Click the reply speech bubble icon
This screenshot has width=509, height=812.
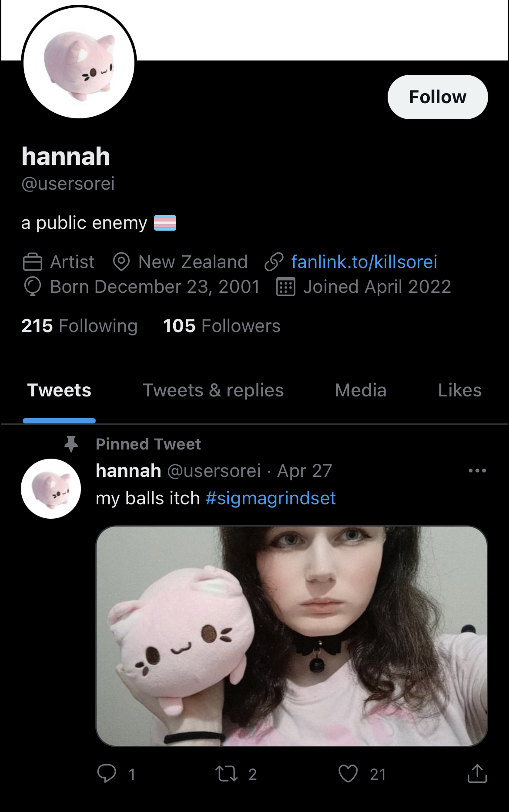(107, 774)
